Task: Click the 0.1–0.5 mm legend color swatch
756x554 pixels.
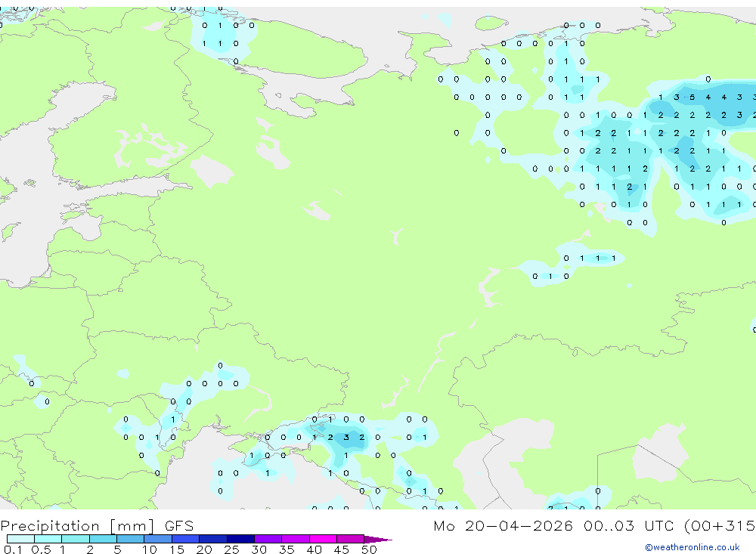Action: coord(20,539)
